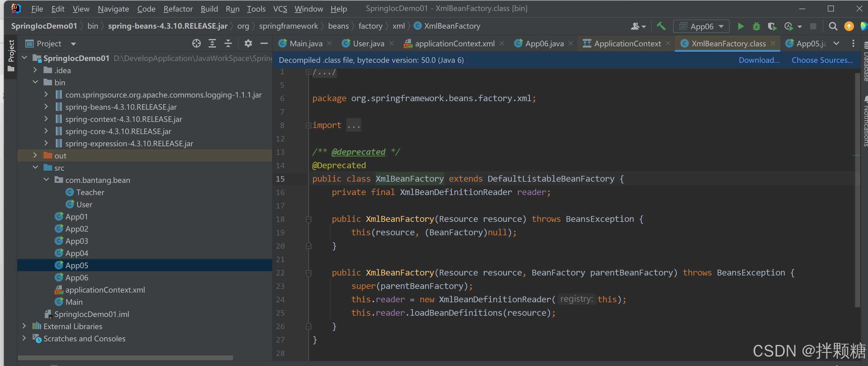Viewport: 868px width, 366px height.
Task: Click Select Opened File target icon
Action: pyautogui.click(x=196, y=44)
